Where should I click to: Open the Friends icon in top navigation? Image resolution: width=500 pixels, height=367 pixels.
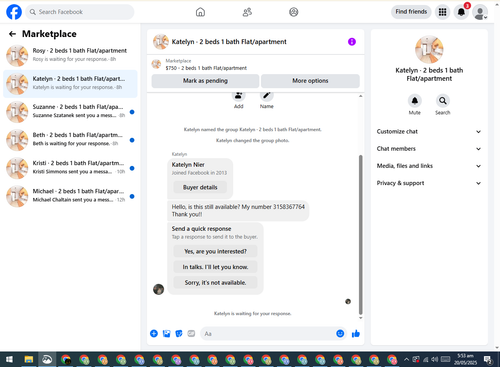coord(247,12)
